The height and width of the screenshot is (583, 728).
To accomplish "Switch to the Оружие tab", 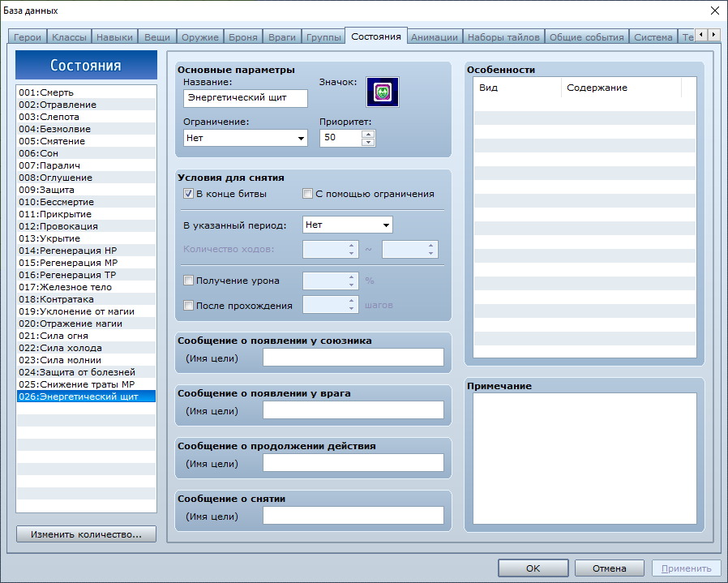I will point(200,37).
